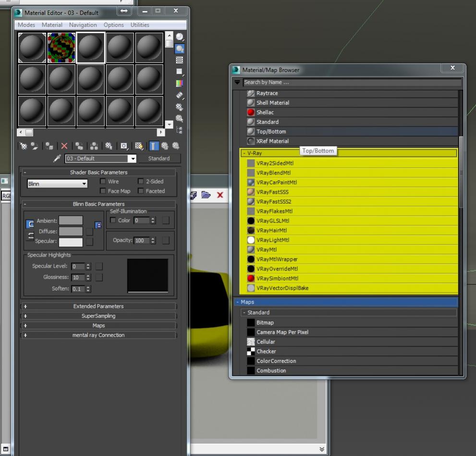Click the Make Preview icon
476x456 pixels.
tap(180, 95)
